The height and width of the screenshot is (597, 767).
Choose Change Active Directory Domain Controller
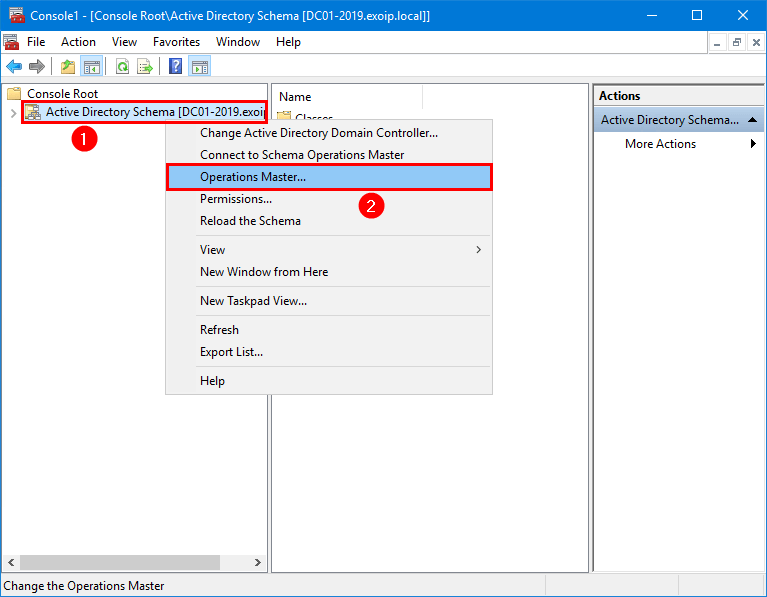329,133
